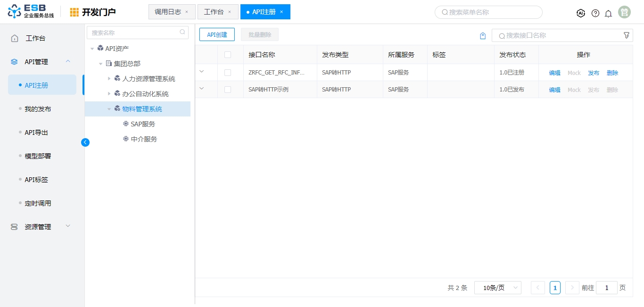The image size is (644, 307).
Task: Open the orange grid app launcher icon
Action: 74,12
